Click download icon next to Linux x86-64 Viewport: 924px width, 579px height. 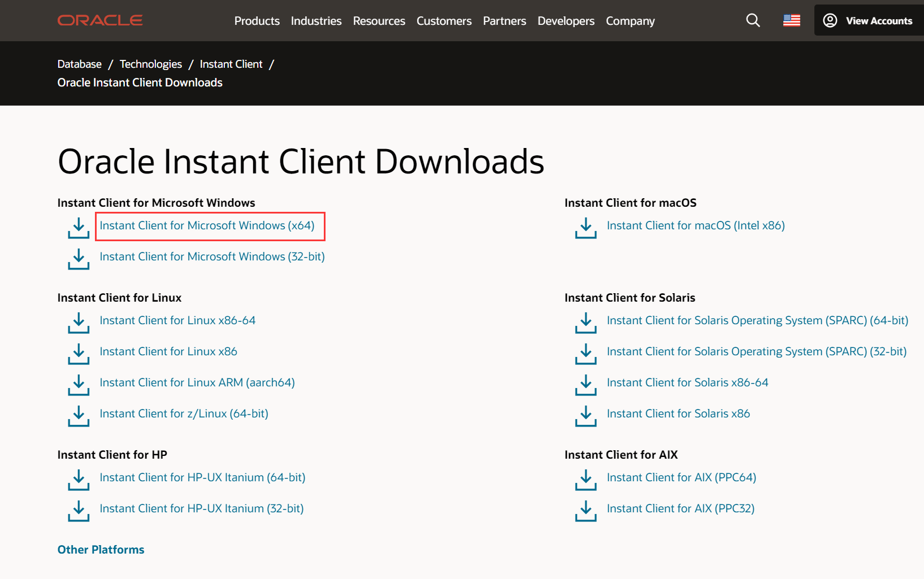tap(79, 323)
